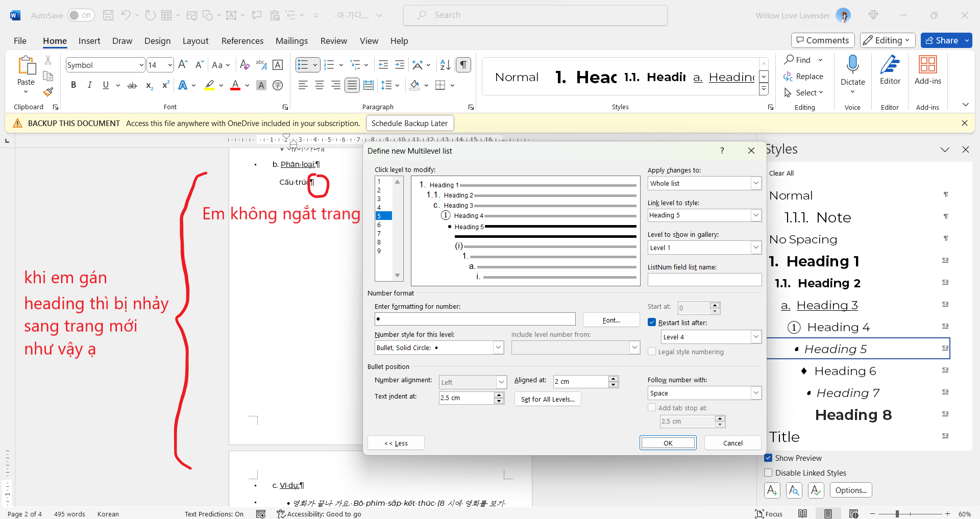980x519 pixels.
Task: Open the Review tab
Action: pos(333,41)
